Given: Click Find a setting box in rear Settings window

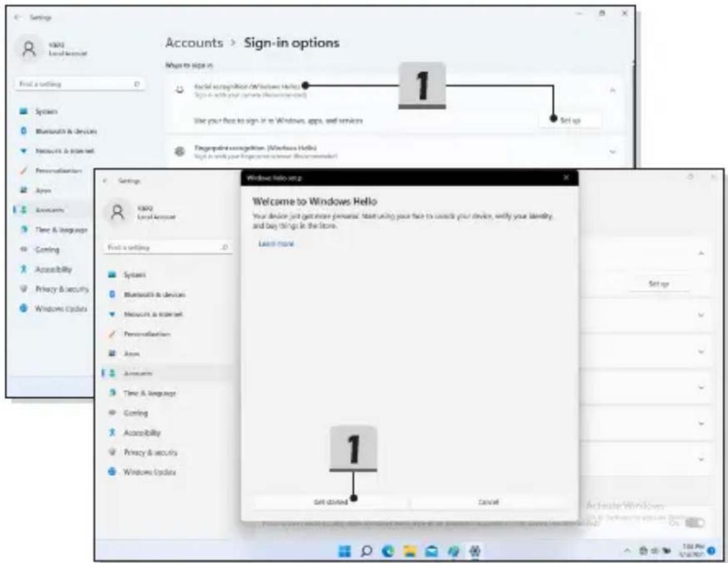Looking at the screenshot, I should tap(79, 84).
